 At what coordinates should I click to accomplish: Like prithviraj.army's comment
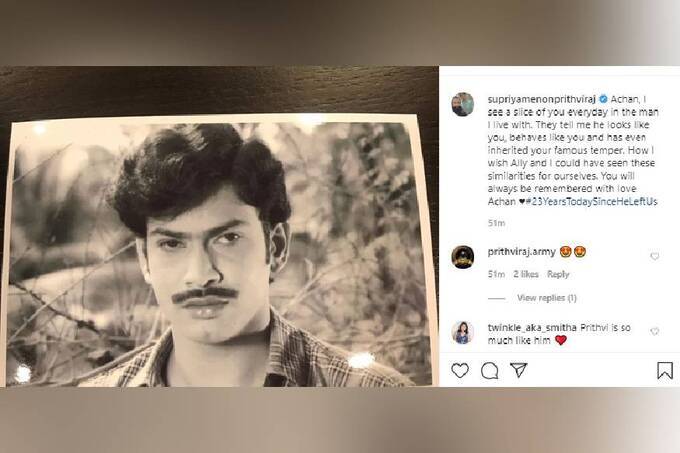coord(655,256)
